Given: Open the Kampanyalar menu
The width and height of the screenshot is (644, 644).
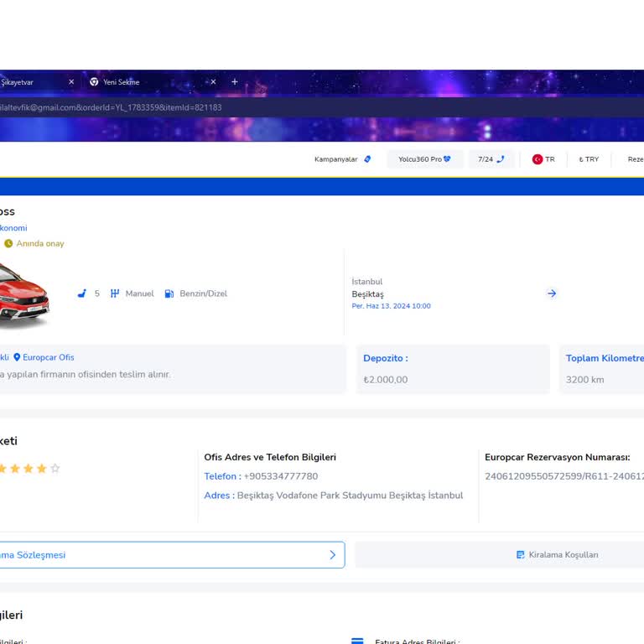Looking at the screenshot, I should point(342,159).
